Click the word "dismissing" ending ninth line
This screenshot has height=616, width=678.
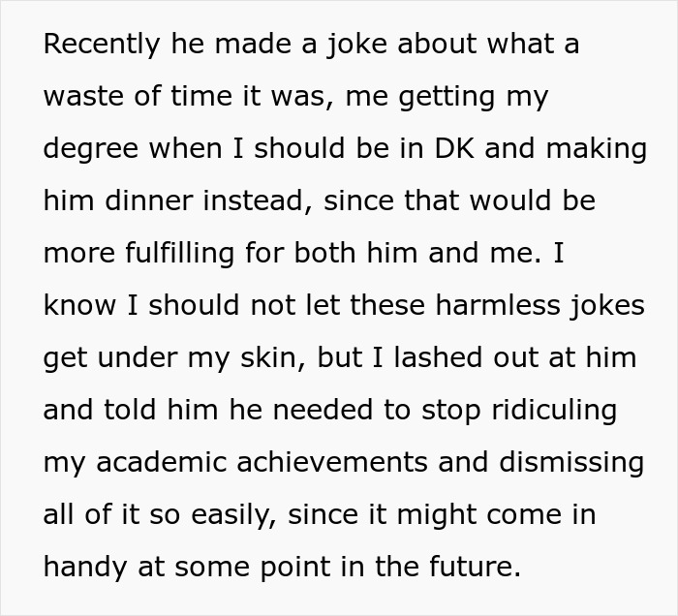click(x=571, y=463)
